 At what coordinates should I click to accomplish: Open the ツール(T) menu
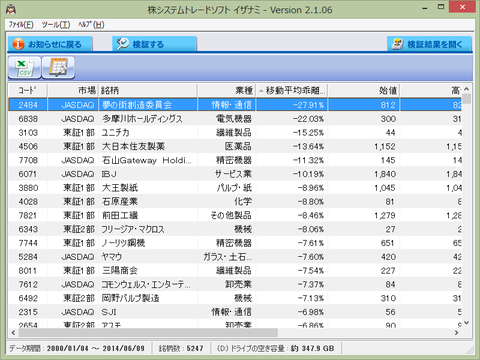coord(56,25)
